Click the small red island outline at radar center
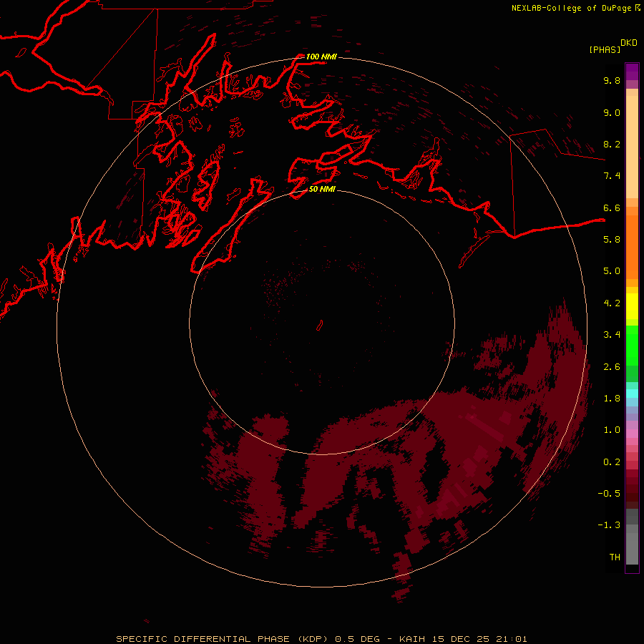The width and height of the screenshot is (644, 644). (320, 326)
